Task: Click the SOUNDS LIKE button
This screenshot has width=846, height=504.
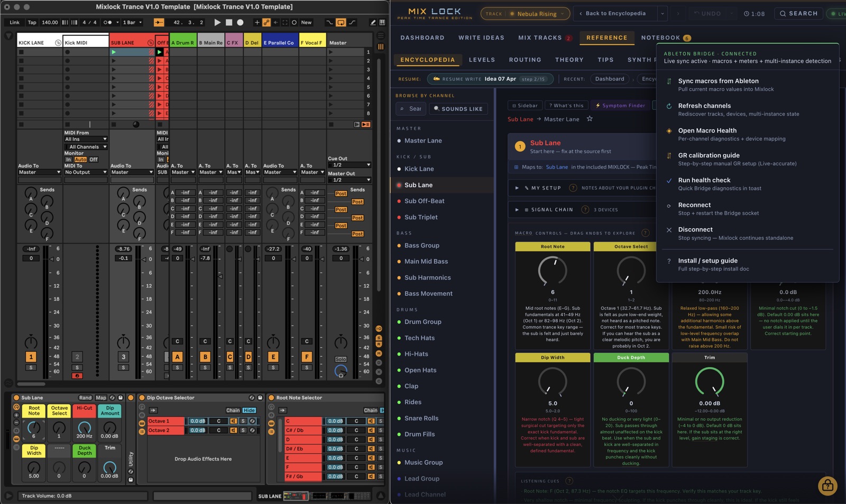Action: point(458,109)
